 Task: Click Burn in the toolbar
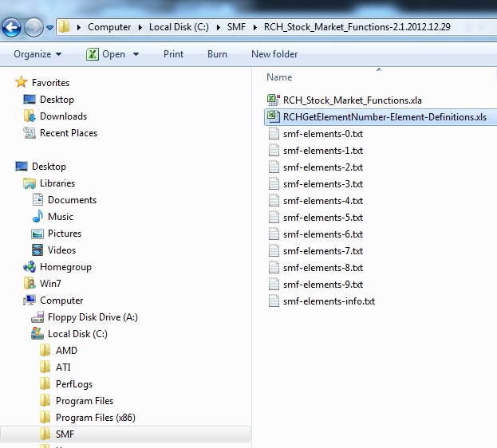click(x=217, y=54)
